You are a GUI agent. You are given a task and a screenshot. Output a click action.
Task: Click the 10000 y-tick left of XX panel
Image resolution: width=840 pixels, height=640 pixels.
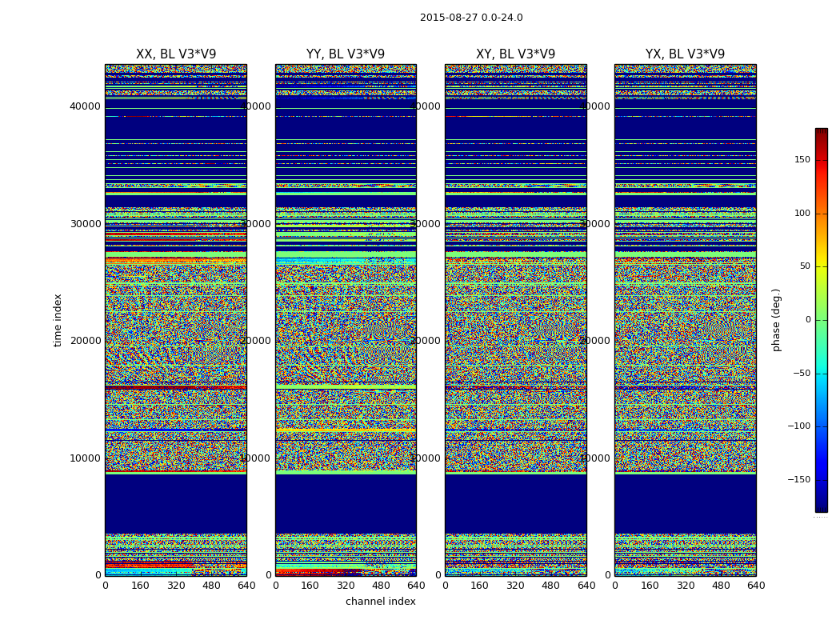(x=85, y=458)
